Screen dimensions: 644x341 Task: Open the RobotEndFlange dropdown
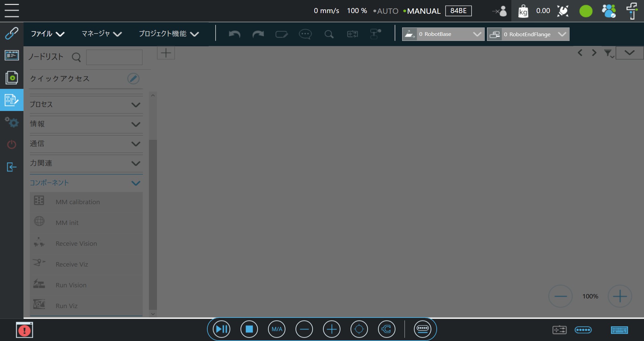[x=528, y=34]
